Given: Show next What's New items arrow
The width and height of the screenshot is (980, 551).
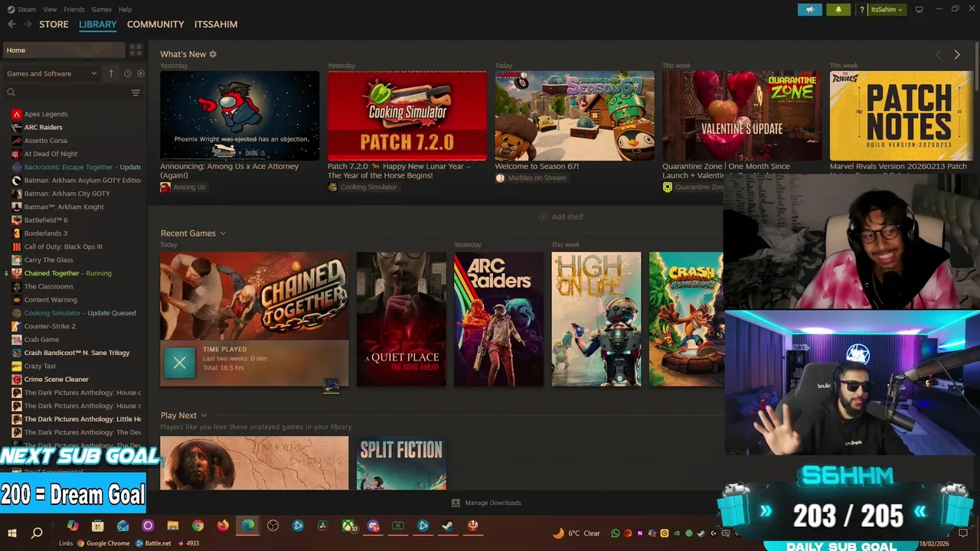Looking at the screenshot, I should [x=957, y=54].
